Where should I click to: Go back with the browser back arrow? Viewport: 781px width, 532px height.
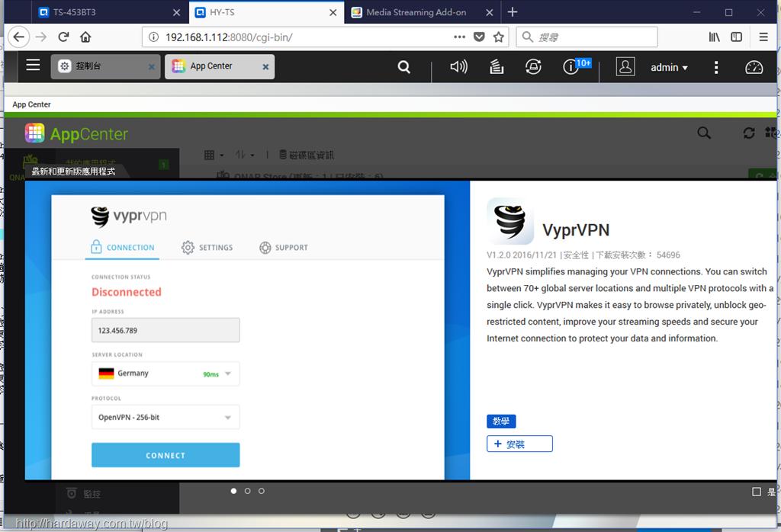19,37
